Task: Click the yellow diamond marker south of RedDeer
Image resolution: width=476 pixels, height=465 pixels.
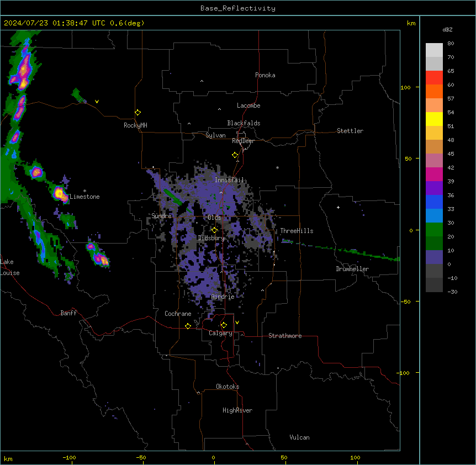Action: tap(235, 155)
